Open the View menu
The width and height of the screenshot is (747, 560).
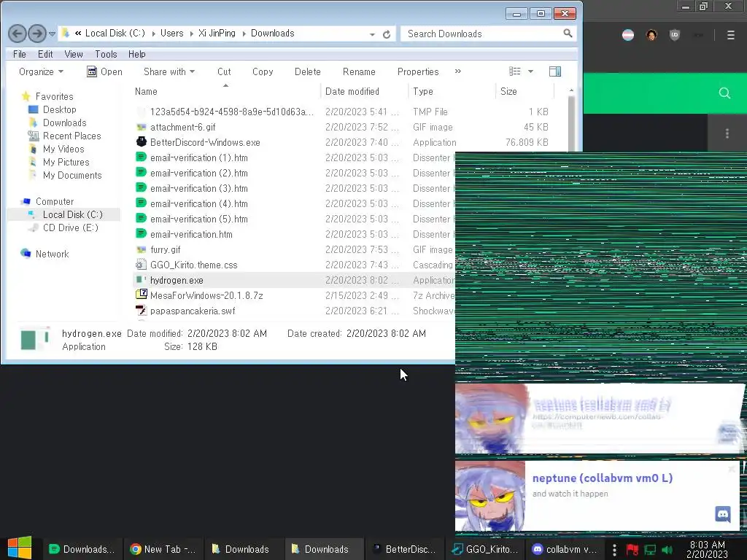tap(74, 54)
